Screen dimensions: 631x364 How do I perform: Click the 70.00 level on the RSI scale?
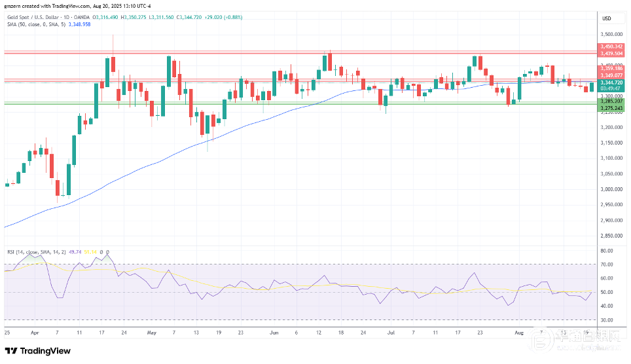tap(606, 264)
